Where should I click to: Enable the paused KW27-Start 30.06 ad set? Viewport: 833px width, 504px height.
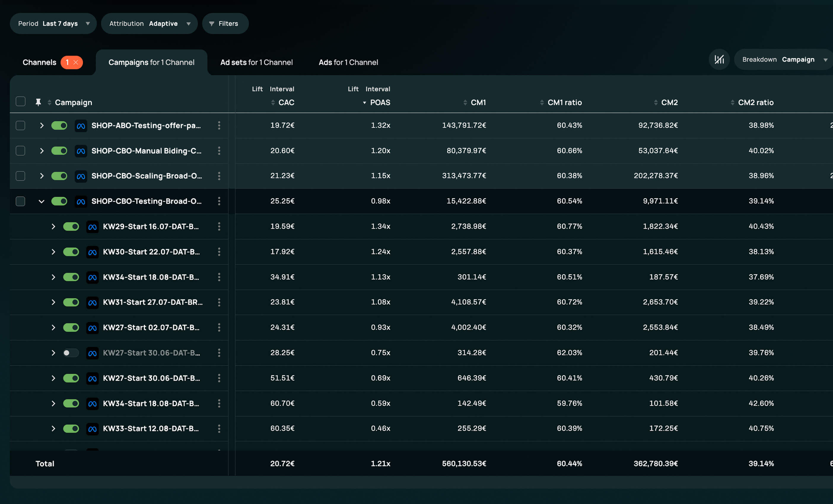(71, 353)
